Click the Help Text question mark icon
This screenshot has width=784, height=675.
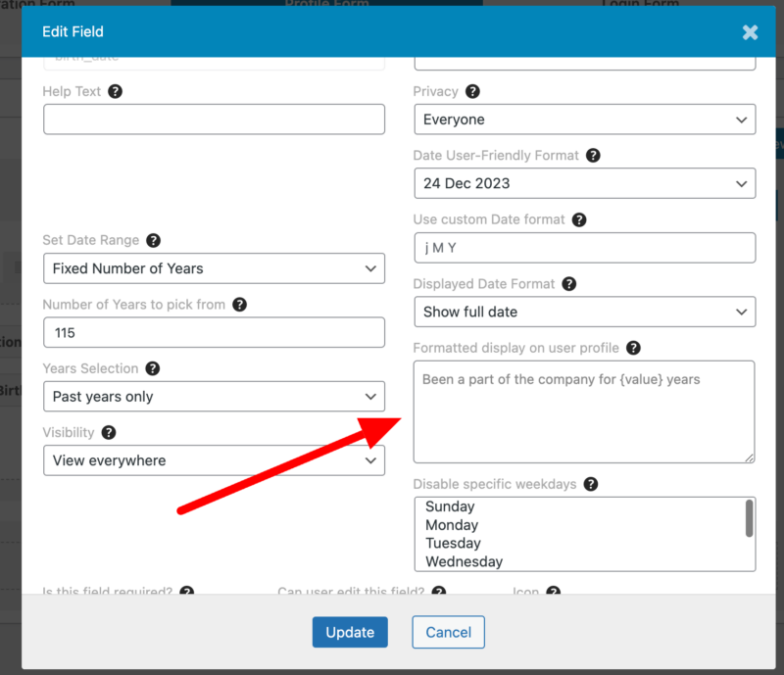pos(119,91)
